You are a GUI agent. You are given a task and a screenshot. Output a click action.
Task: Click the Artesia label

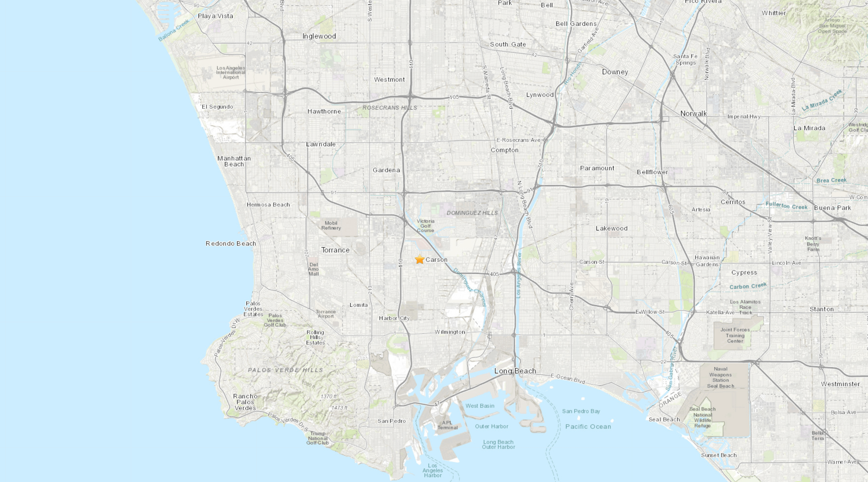click(701, 210)
